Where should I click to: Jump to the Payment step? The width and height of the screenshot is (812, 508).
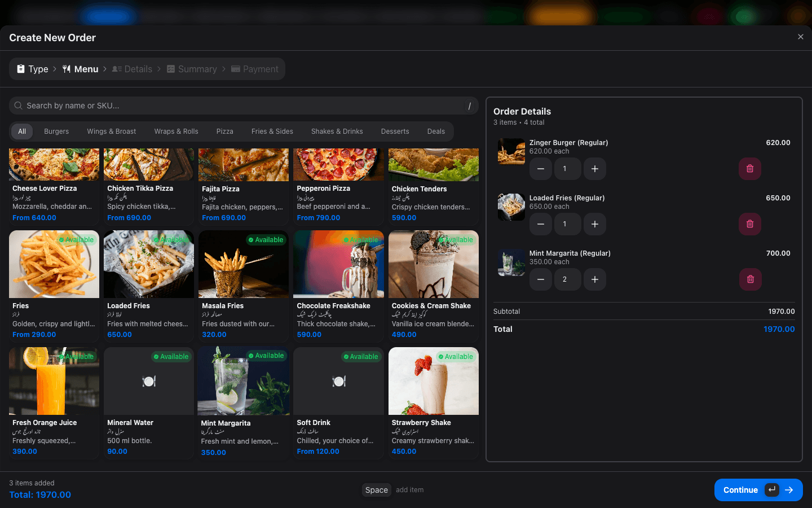coord(254,69)
